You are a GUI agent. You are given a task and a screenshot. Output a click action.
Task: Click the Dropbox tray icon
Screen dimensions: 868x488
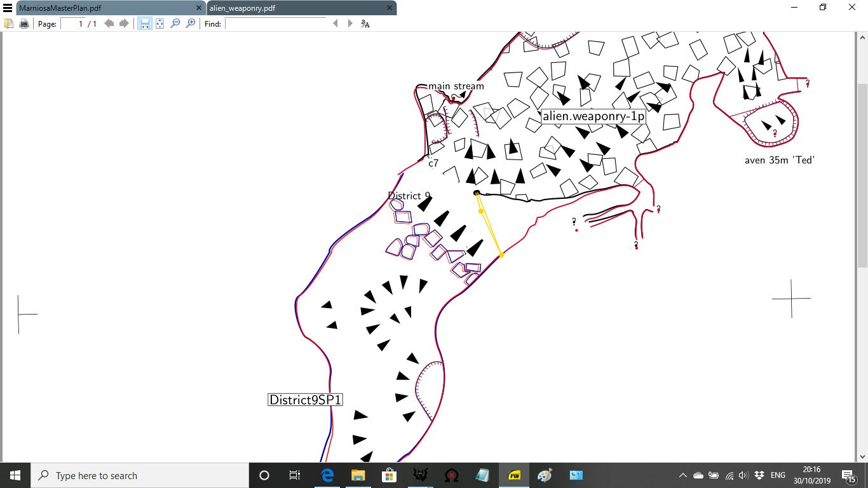point(759,475)
